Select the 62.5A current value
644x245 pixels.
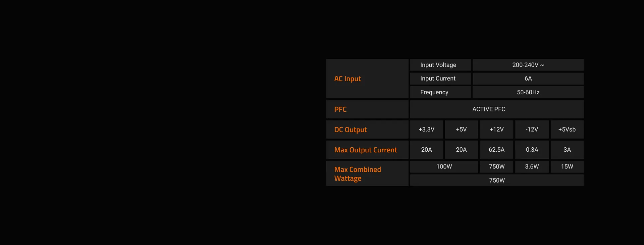(496, 150)
